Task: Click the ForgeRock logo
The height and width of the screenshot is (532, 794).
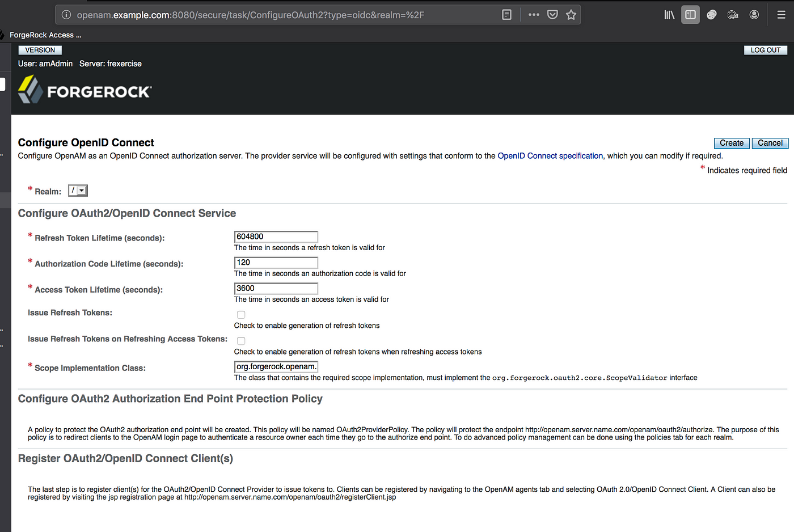Action: pos(85,90)
